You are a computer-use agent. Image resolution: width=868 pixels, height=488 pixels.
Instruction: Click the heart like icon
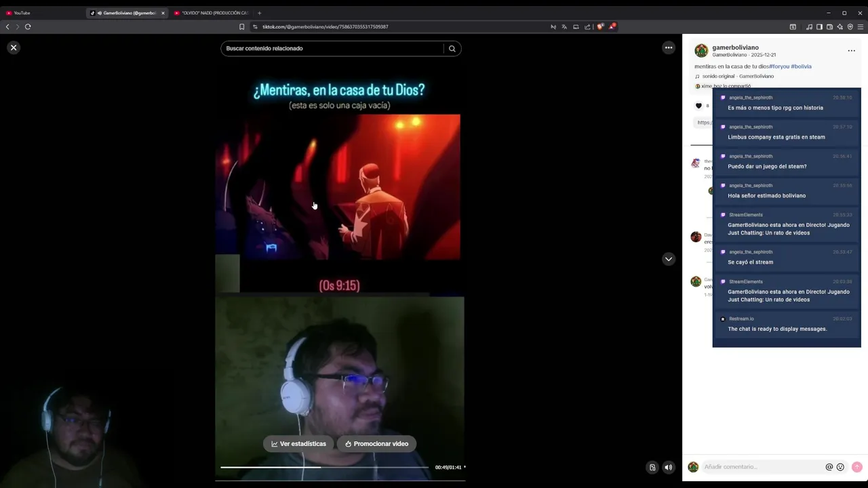pyautogui.click(x=698, y=106)
